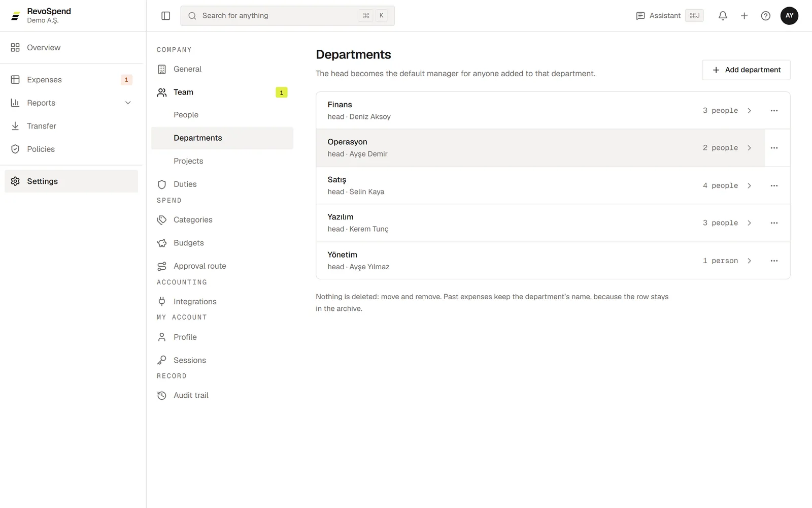Expand the Satış department row chevron
The width and height of the screenshot is (812, 508).
click(749, 185)
